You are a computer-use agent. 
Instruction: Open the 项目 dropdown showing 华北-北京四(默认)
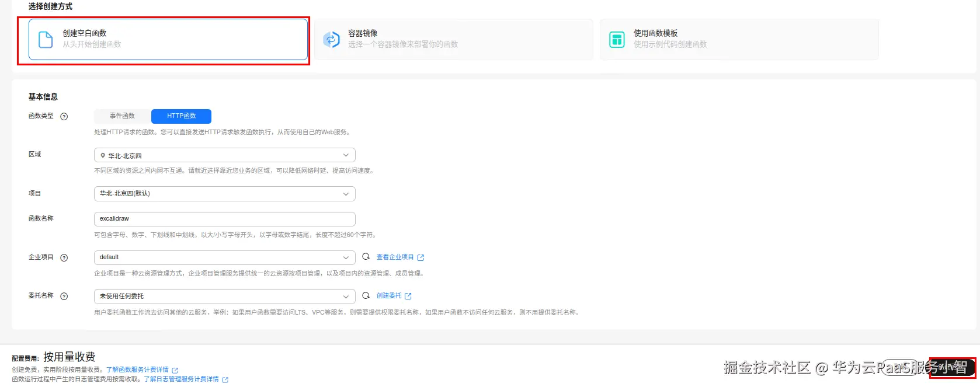[x=225, y=194]
